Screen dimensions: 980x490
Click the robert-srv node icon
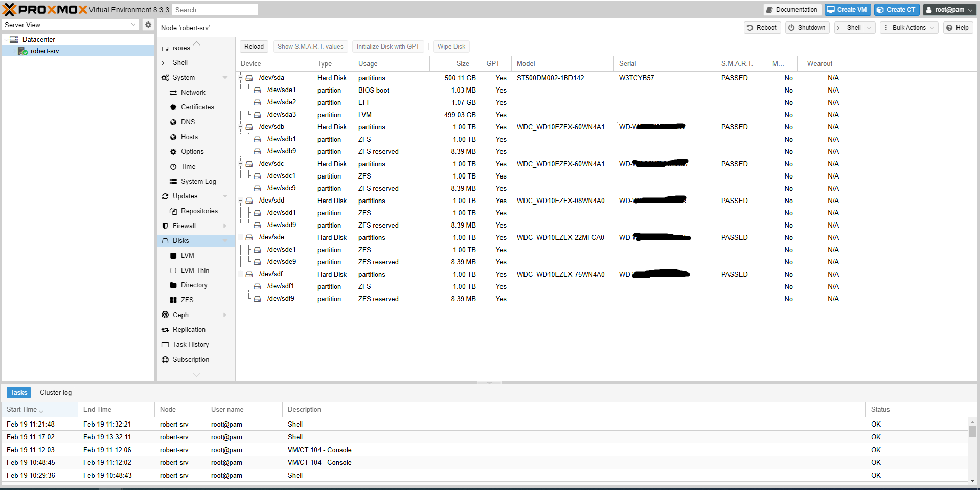click(22, 51)
